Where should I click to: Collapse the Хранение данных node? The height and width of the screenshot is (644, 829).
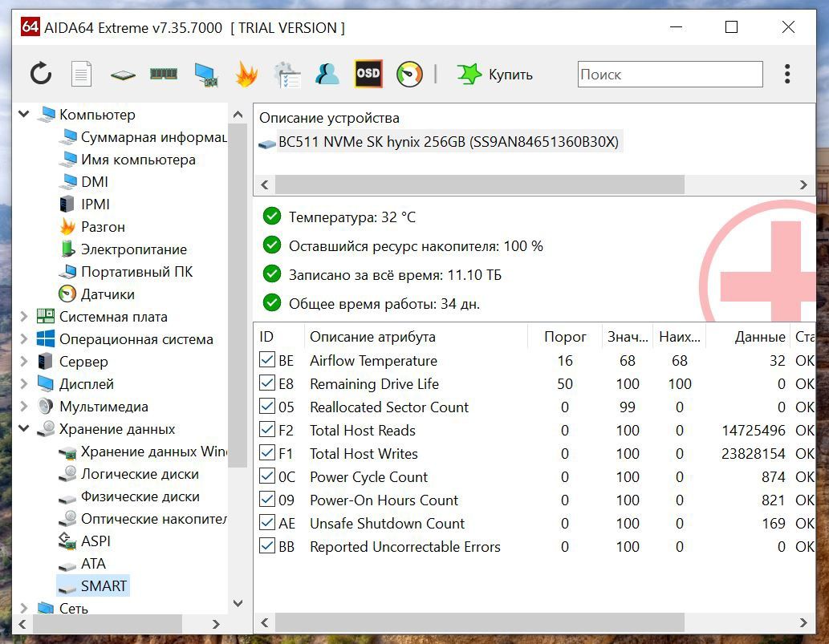24,428
